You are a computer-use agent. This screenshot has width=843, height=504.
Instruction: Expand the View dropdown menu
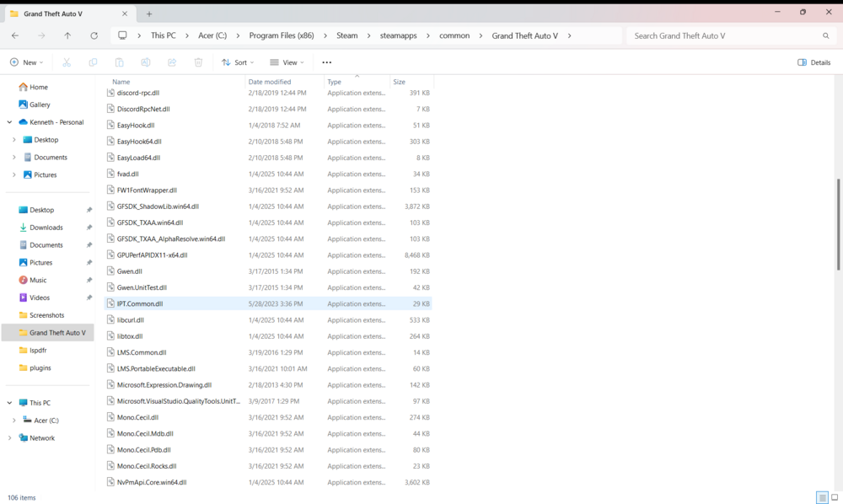(287, 62)
